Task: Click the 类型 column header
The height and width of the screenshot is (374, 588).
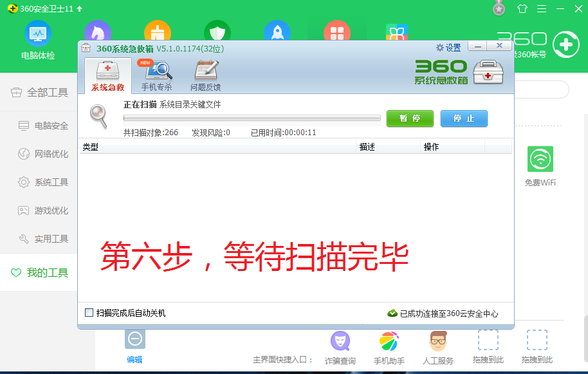Action: [90, 147]
